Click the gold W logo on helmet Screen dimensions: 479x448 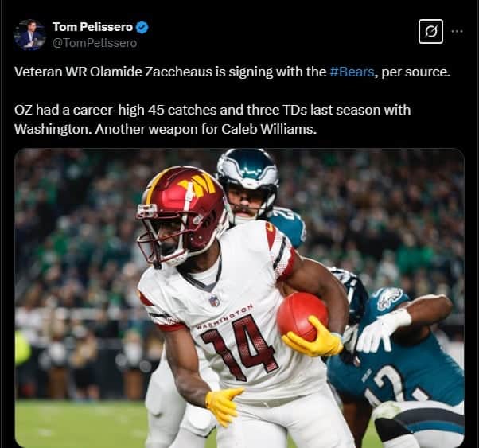[x=197, y=185]
